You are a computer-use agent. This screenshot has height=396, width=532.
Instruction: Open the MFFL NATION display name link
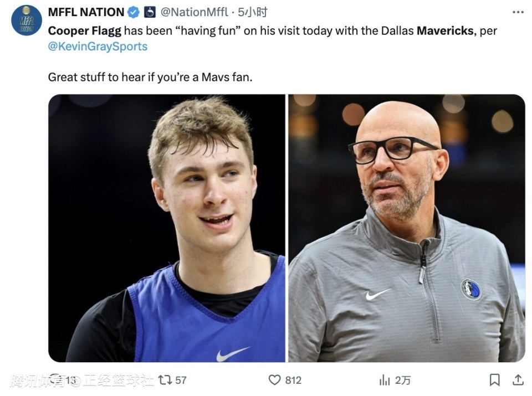coord(86,12)
